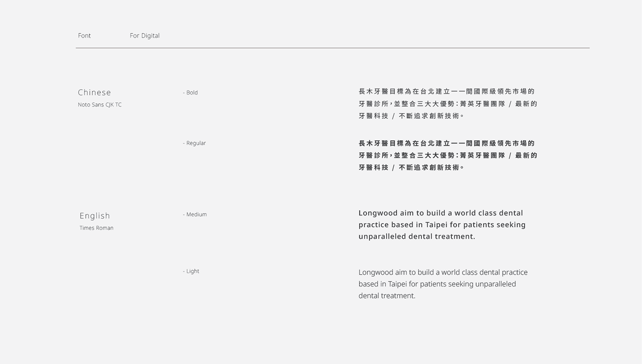This screenshot has height=364, width=642.
Task: Click the light-weight "dental treatment." final line
Action: coord(387,296)
